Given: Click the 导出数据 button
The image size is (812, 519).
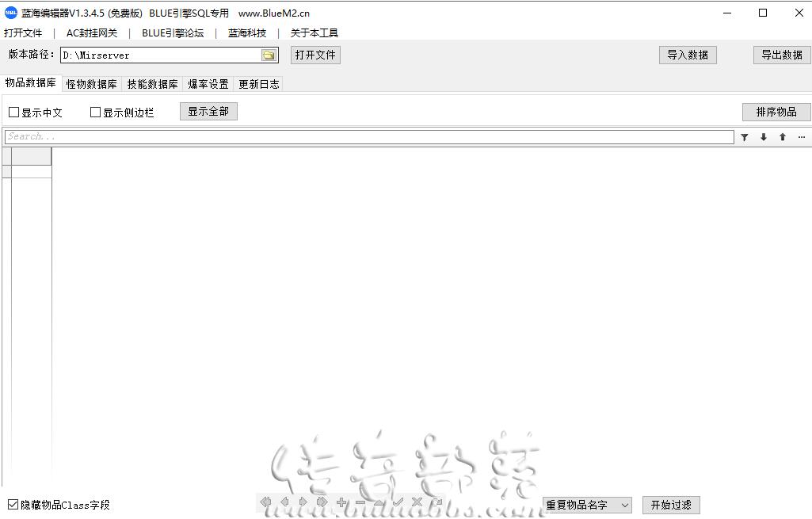Looking at the screenshot, I should click(x=782, y=55).
